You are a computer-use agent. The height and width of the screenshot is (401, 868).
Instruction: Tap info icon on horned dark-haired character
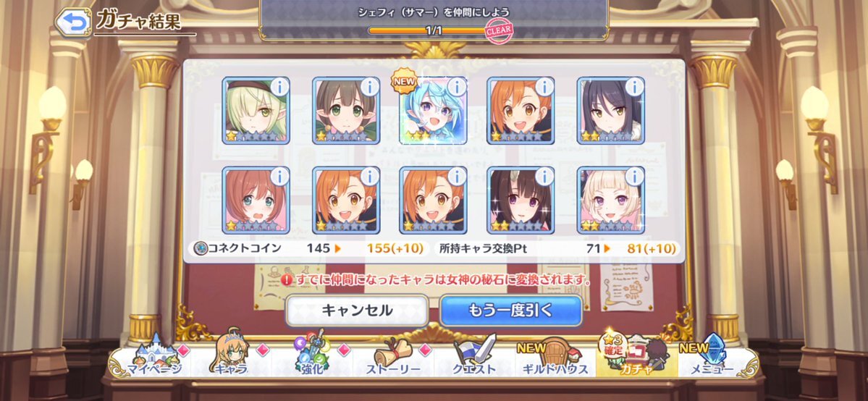point(544,176)
